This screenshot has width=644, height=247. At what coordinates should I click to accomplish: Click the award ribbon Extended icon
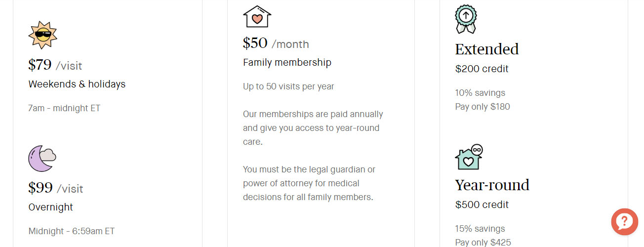click(465, 19)
